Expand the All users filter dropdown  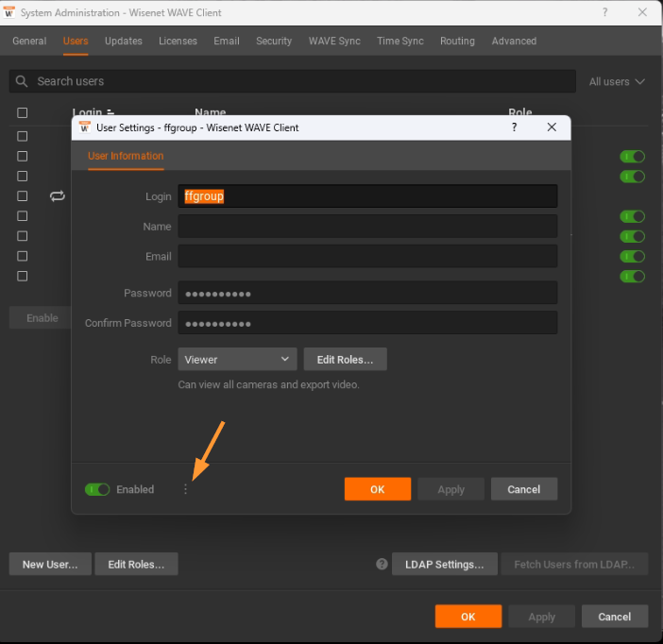point(617,81)
